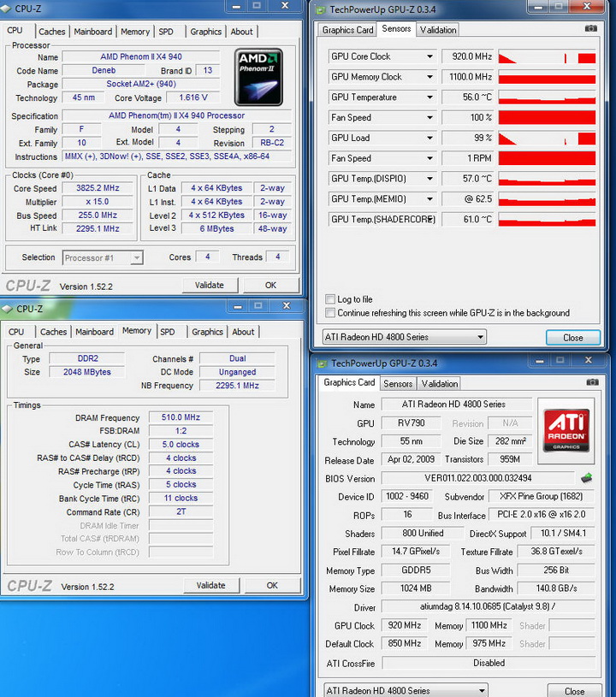Viewport: 616px width, 697px height.
Task: Open Fan Speed RPM sensor dropdown
Action: point(429,158)
